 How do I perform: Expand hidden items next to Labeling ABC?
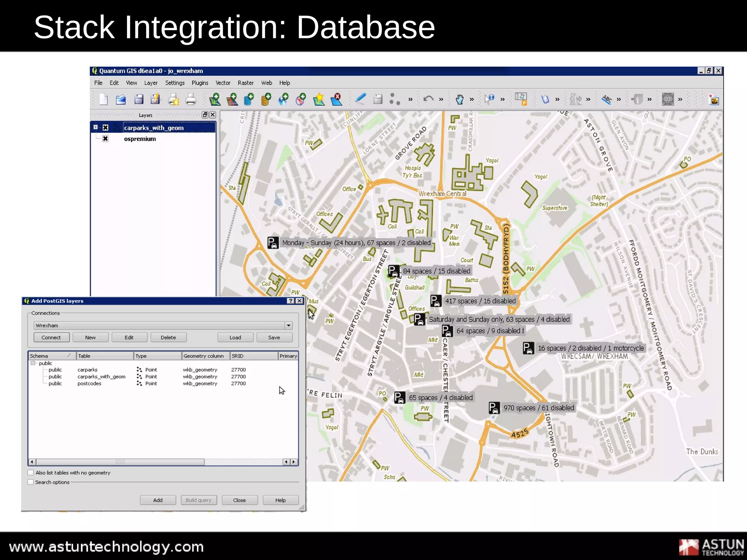(x=619, y=99)
